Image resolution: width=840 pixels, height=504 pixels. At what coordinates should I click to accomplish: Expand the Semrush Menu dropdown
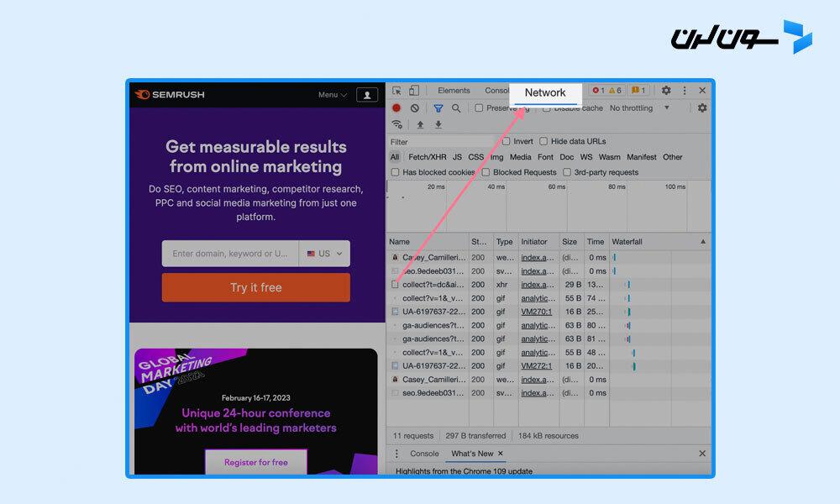(x=332, y=95)
